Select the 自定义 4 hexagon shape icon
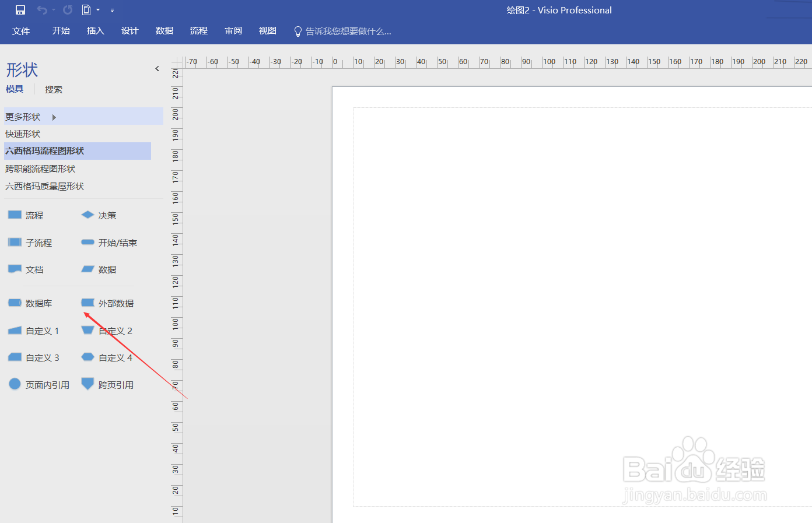812x523 pixels. tap(87, 357)
